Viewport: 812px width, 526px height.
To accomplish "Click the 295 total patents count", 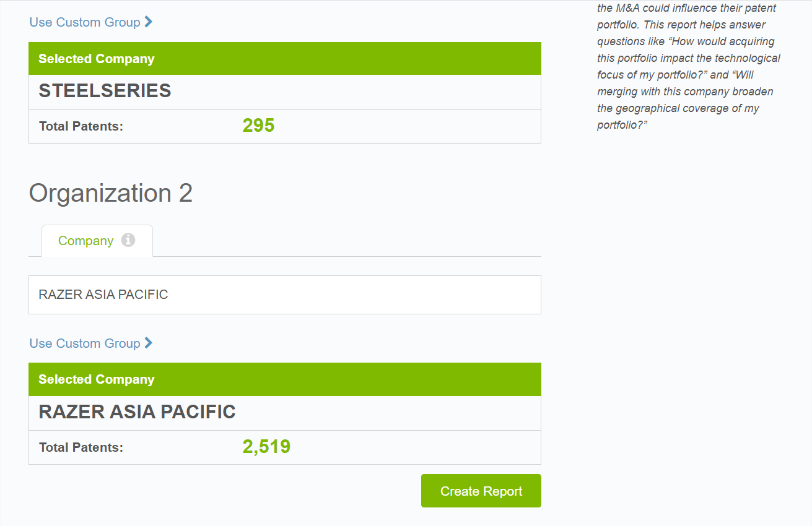I will [258, 126].
